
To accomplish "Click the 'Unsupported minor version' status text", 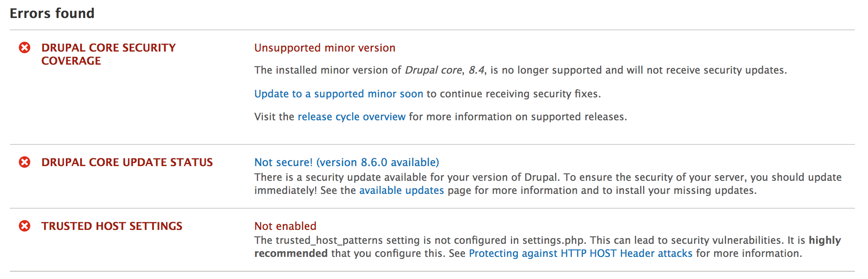I will click(325, 48).
